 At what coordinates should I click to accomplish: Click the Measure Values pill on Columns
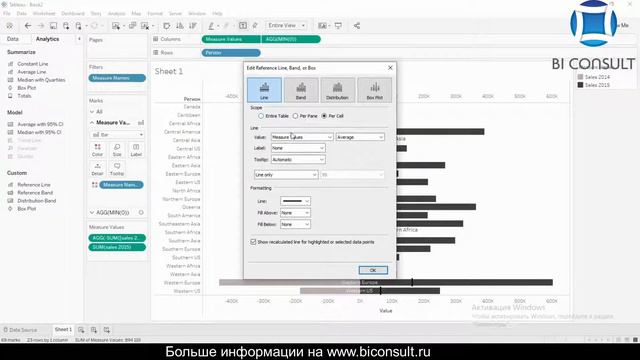231,39
